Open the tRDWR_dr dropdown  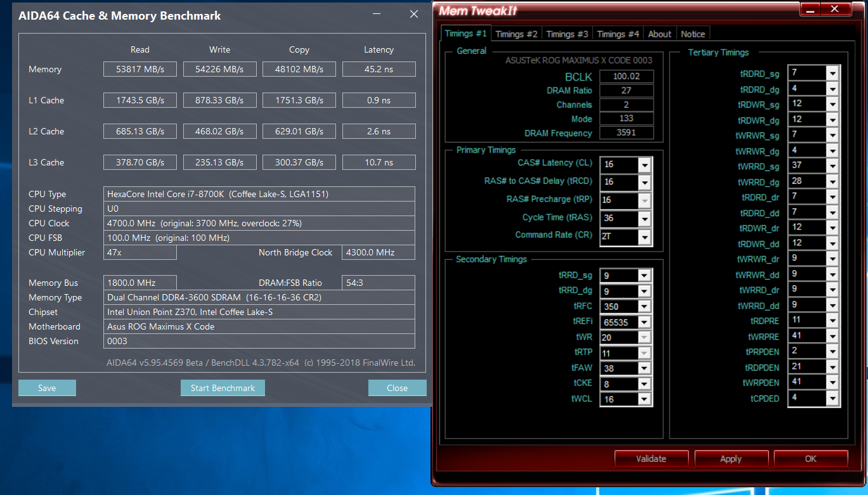pyautogui.click(x=832, y=228)
